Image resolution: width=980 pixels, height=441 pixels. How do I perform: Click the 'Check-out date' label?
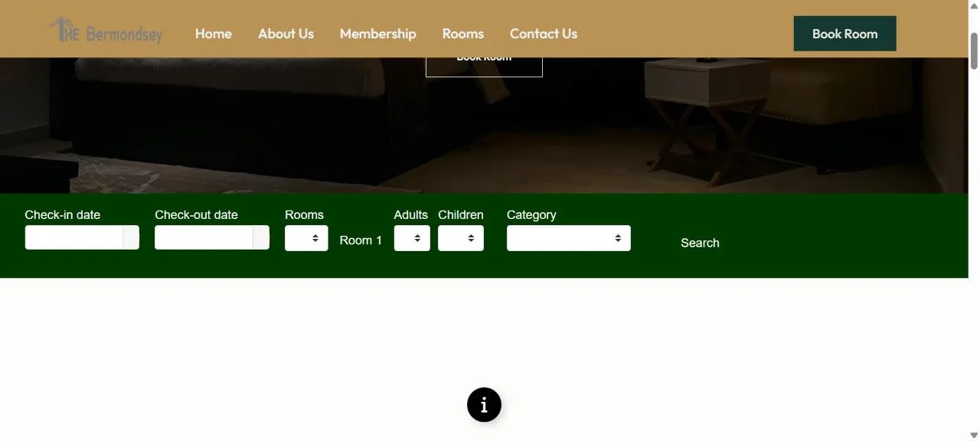(x=196, y=215)
